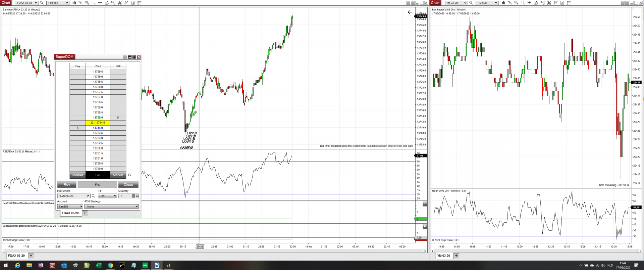The height and width of the screenshot is (270, 644).
Task: Open the 1 Minute interval dropdown in YM chart
Action: pyautogui.click(x=487, y=3)
